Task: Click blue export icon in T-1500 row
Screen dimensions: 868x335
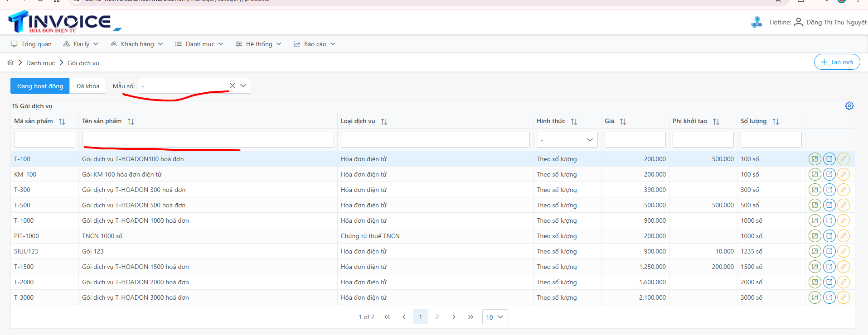Action: click(829, 267)
